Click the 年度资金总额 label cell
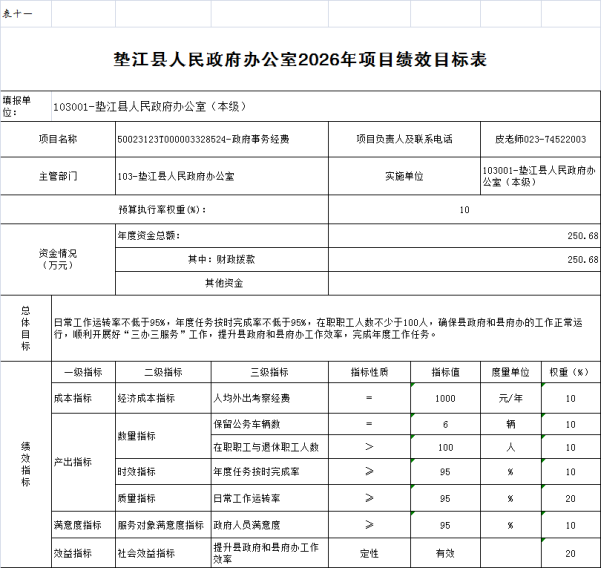 click(149, 236)
